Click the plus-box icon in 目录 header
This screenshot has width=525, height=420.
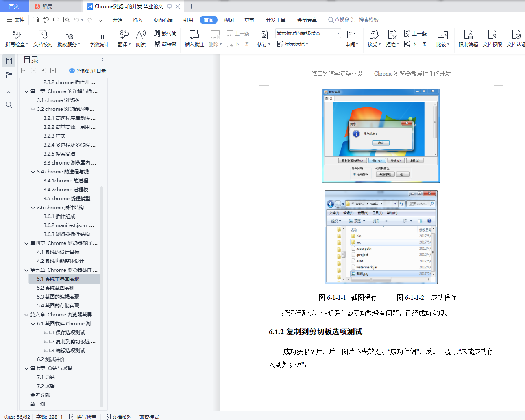[x=43, y=71]
